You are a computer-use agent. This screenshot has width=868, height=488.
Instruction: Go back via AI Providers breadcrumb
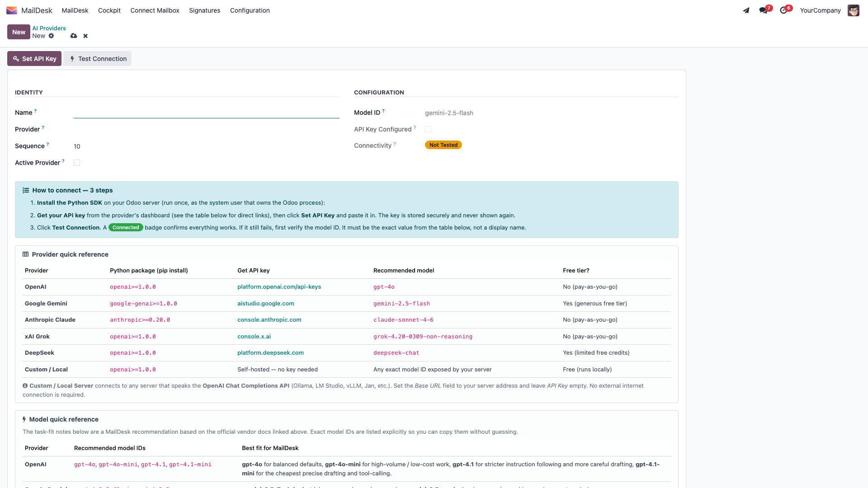(49, 28)
